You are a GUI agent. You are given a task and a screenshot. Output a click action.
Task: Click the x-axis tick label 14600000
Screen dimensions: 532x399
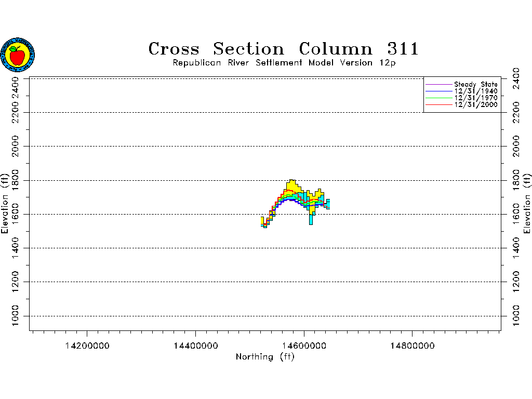[x=304, y=345]
